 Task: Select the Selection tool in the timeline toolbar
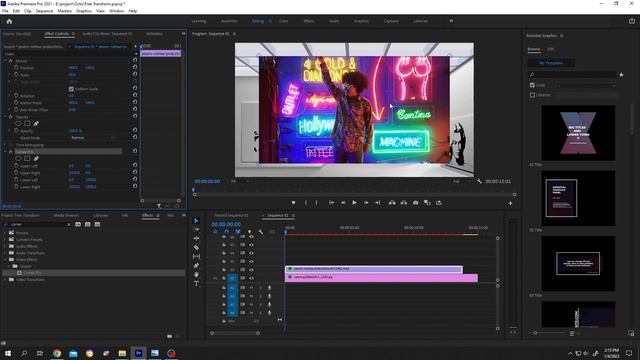point(196,220)
